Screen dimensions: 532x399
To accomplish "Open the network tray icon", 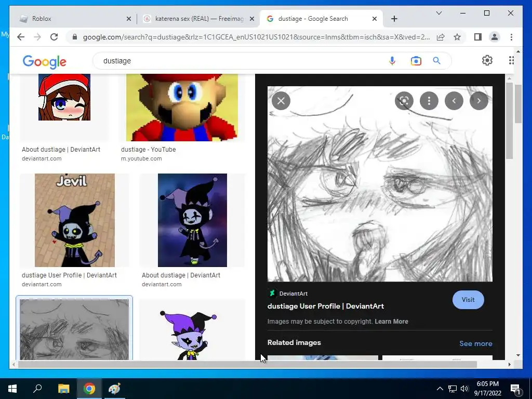I will (x=453, y=389).
